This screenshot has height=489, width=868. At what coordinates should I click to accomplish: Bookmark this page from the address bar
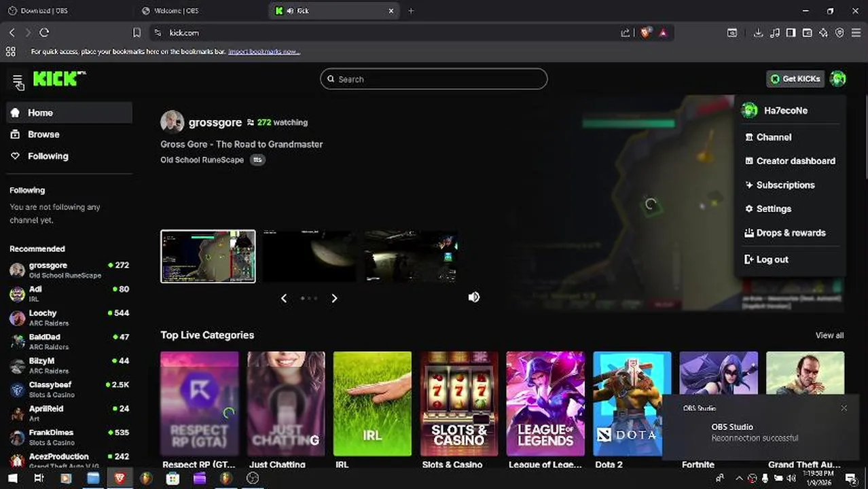[137, 33]
